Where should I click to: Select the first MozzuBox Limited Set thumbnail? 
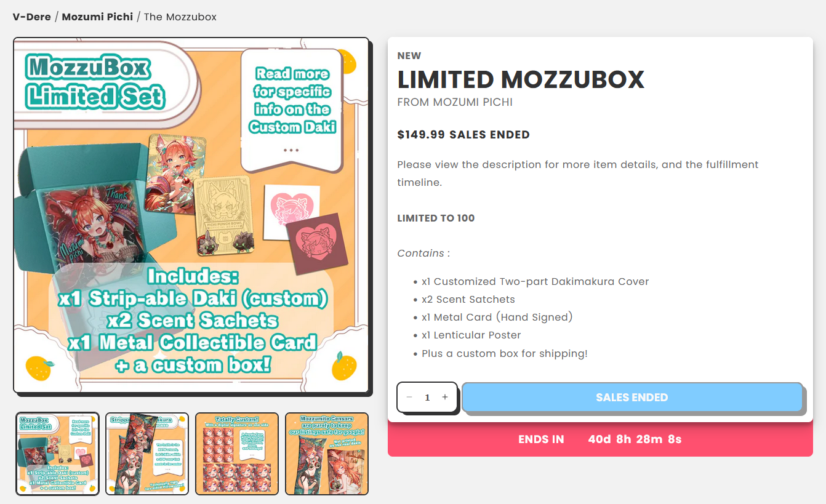pyautogui.click(x=57, y=454)
